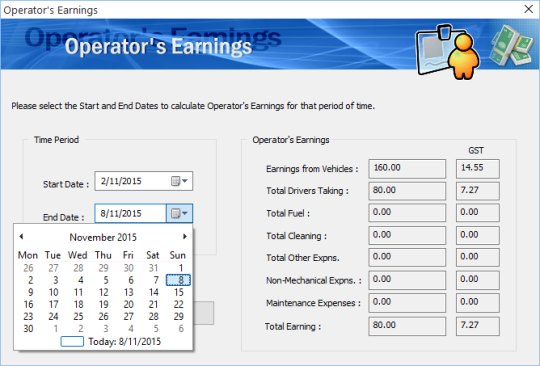This screenshot has width=540, height=366.
Task: Select November 18 in the calendar
Action: tap(78, 304)
